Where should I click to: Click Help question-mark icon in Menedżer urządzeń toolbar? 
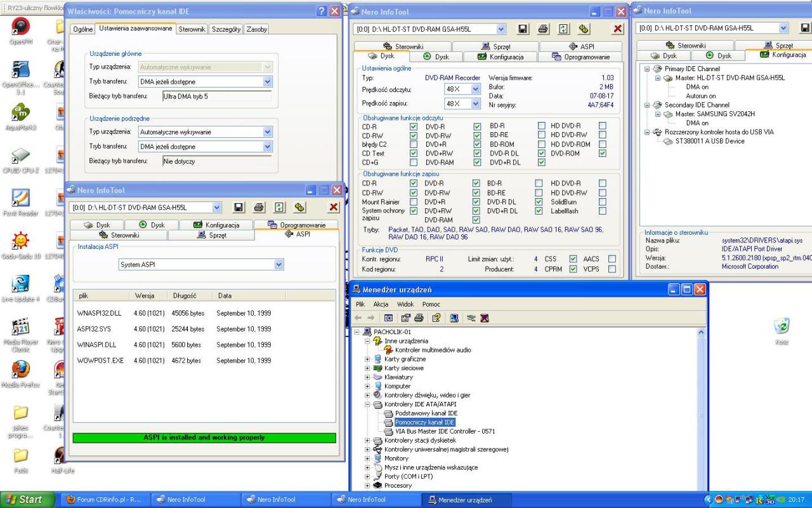[436, 318]
